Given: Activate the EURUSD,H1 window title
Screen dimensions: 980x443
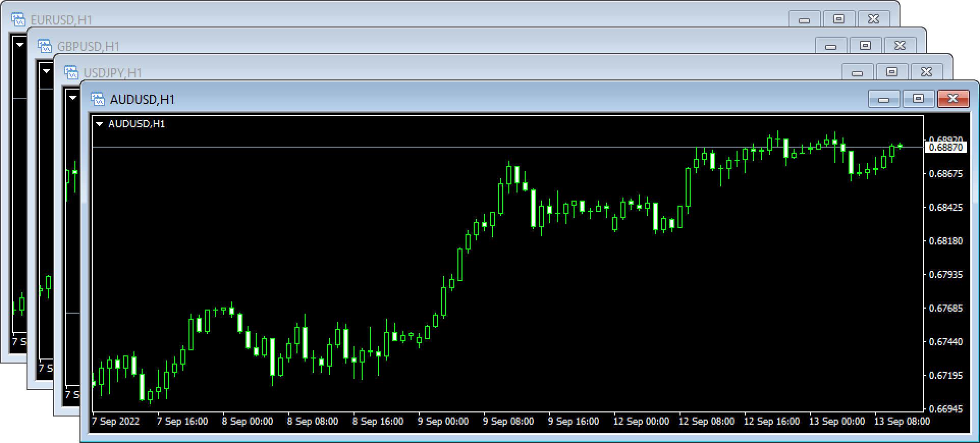Looking at the screenshot, I should pos(61,20).
